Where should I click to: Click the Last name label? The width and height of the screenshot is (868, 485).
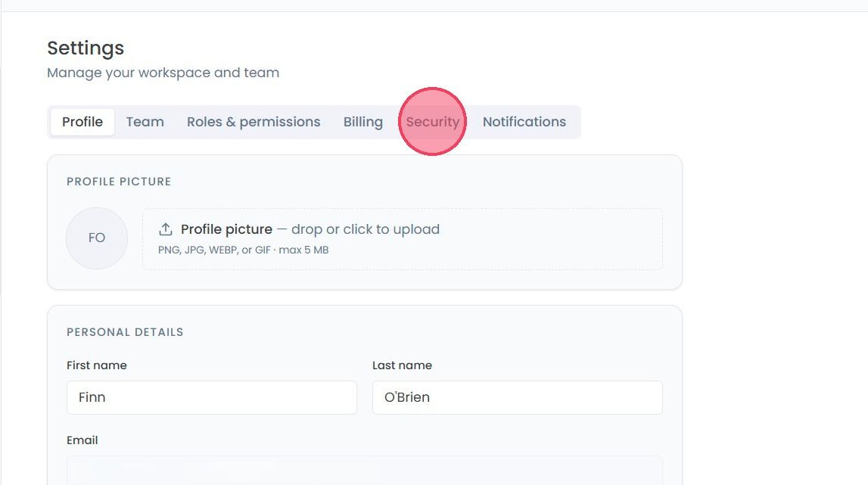(x=403, y=365)
